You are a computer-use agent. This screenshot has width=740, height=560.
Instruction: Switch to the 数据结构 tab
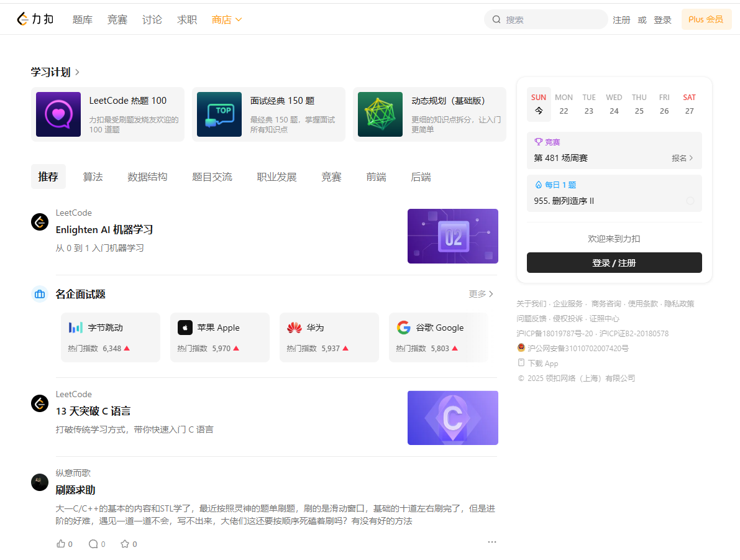click(147, 177)
